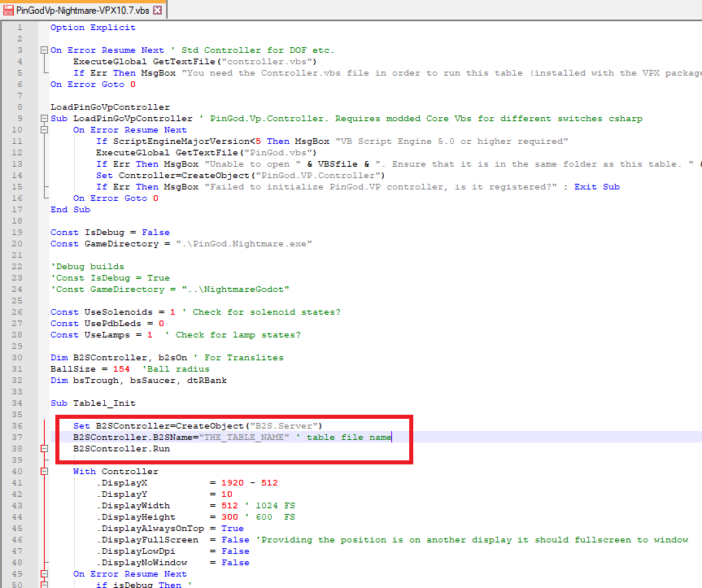Click the BallSize value 154
Image resolution: width=702 pixels, height=588 pixels.
(121, 369)
